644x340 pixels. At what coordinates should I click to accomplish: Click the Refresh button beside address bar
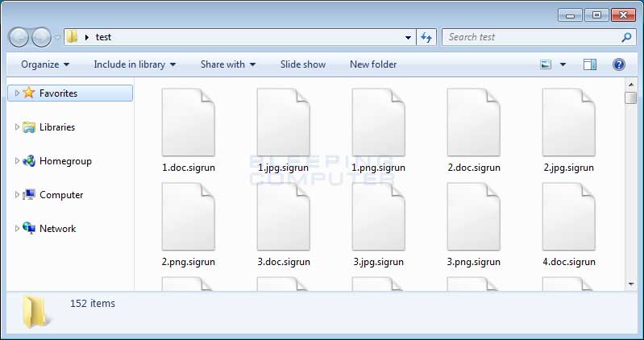coord(426,37)
